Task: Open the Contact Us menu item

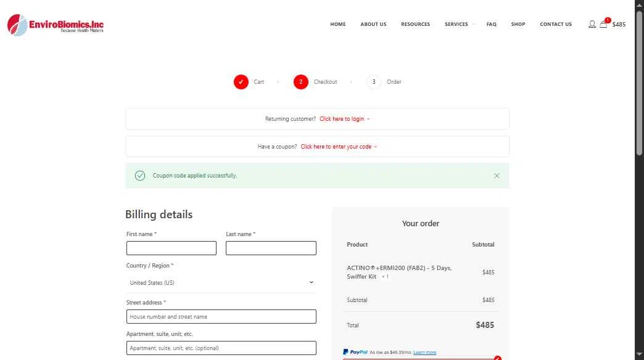Action: 556,24
